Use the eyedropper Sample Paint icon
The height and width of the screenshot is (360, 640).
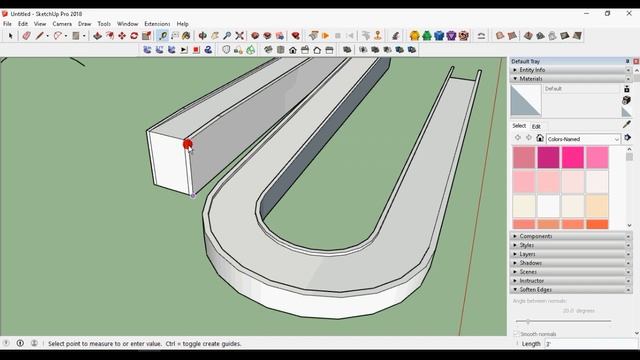627,124
